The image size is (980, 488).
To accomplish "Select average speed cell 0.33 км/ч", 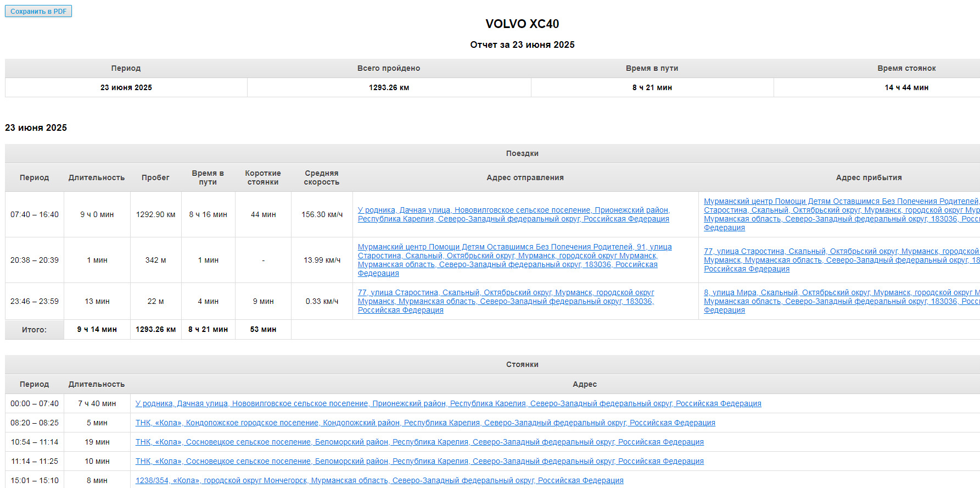I will [322, 301].
